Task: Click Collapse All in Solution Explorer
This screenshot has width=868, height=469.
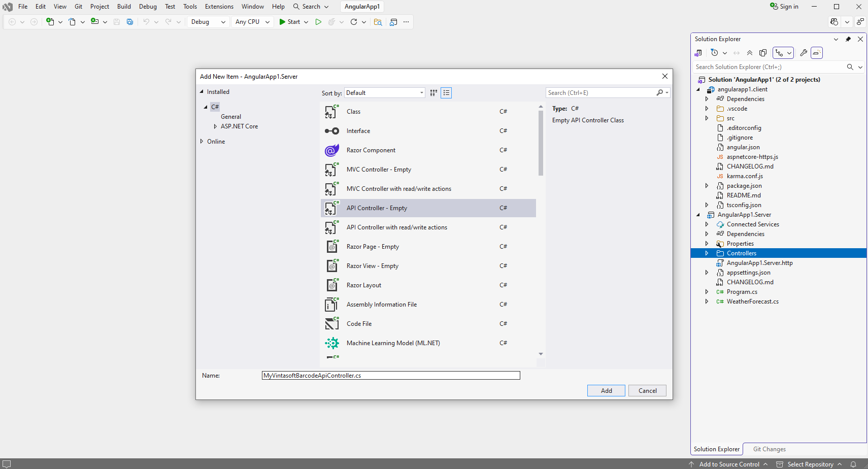Action: point(750,53)
